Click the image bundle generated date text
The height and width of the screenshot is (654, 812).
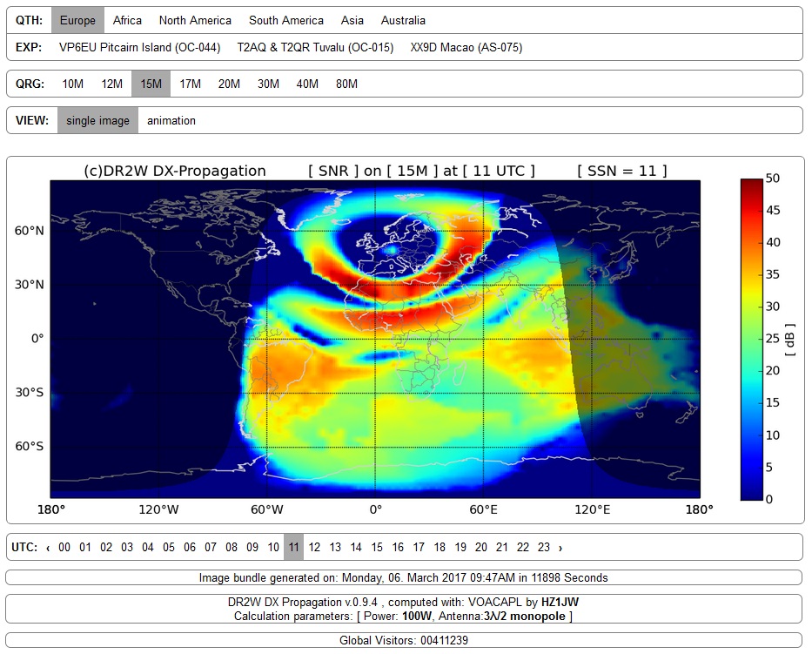coord(404,578)
